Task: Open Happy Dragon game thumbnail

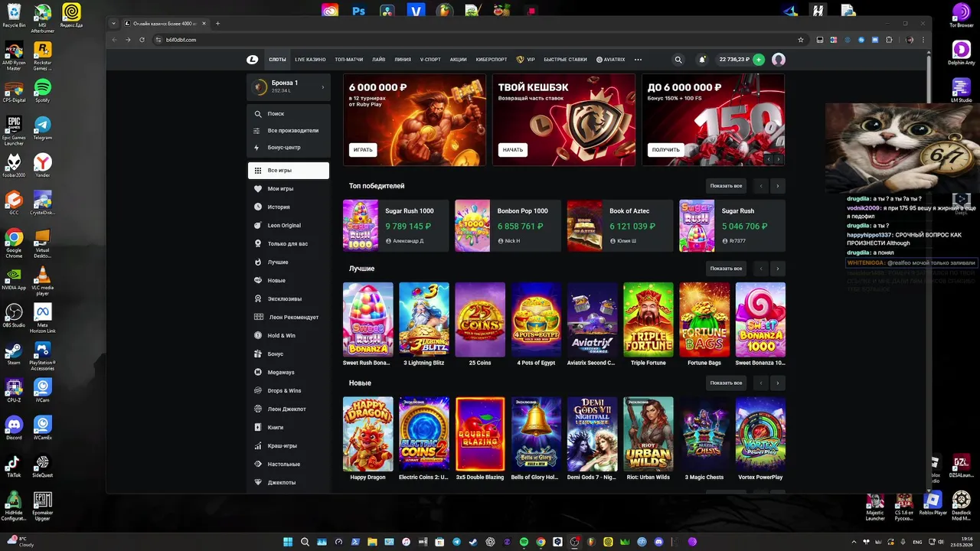Action: coord(368,433)
